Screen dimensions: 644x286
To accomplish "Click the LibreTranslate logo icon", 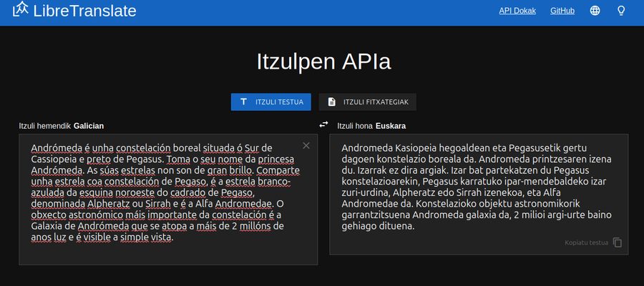I will coord(21,9).
